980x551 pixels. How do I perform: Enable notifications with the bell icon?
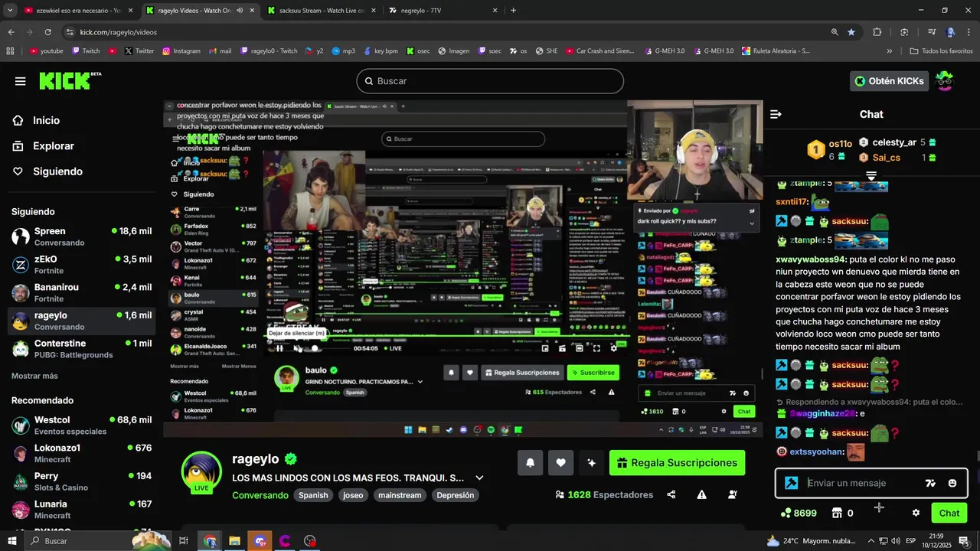coord(530,462)
